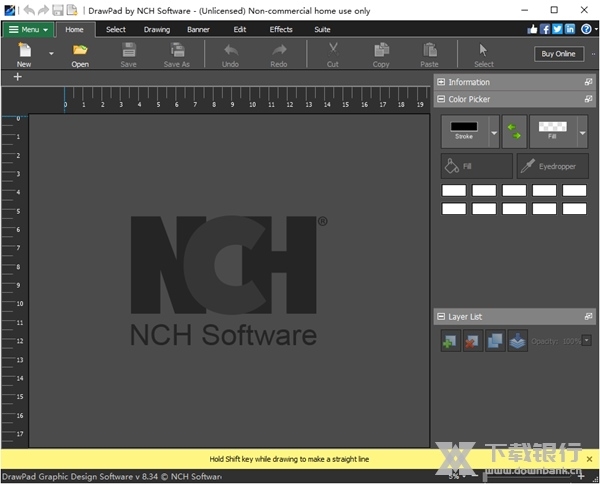Open the green Menu dropdown
The image size is (600, 484).
pyautogui.click(x=28, y=30)
